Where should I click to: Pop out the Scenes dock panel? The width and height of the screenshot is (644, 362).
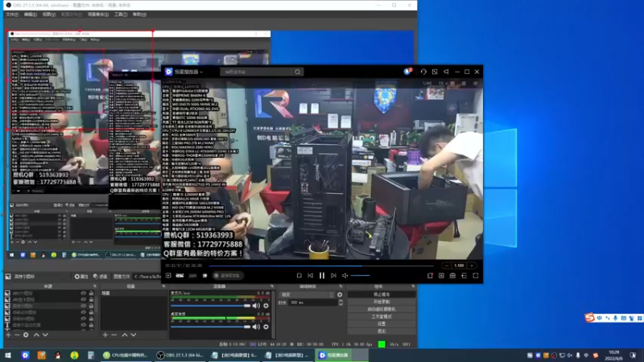click(164, 286)
